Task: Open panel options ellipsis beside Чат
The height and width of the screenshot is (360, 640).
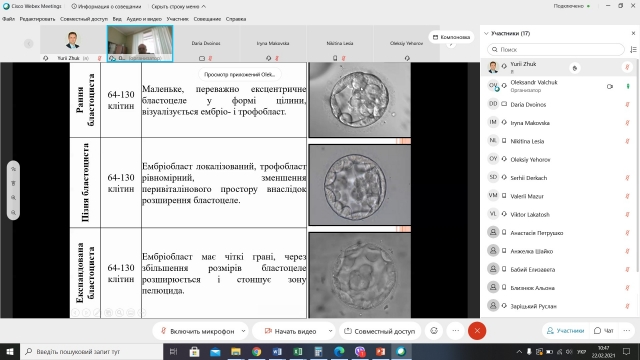Action: click(x=627, y=331)
